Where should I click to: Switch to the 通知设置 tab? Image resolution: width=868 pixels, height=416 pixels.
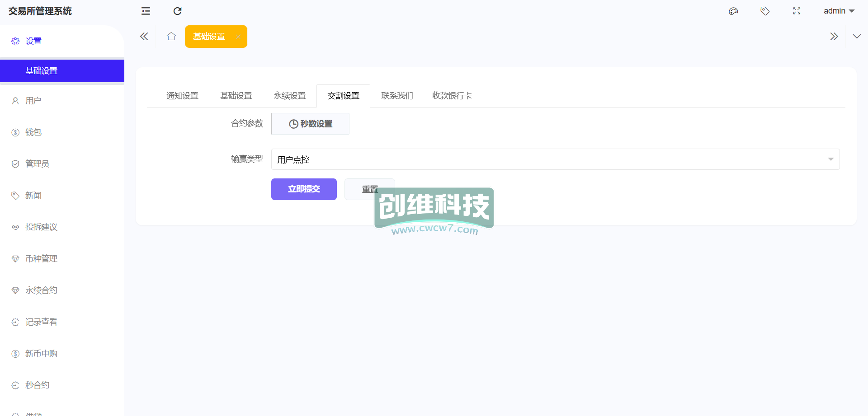coord(182,96)
